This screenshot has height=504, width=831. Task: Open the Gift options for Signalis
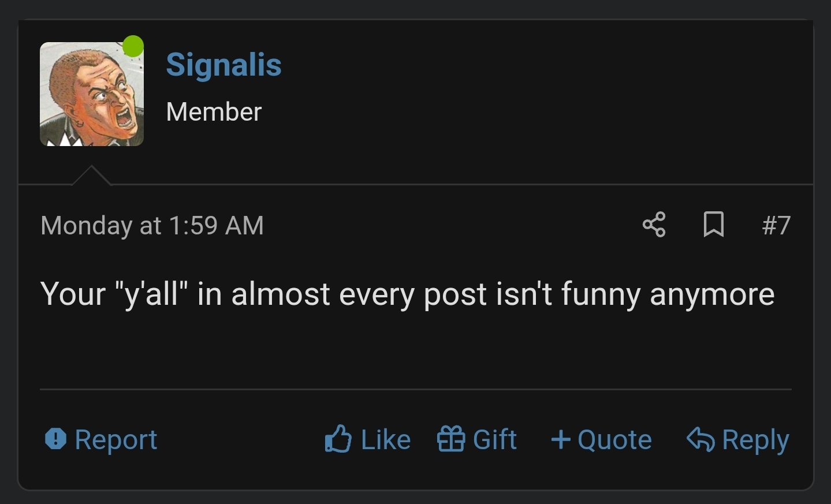pyautogui.click(x=477, y=439)
